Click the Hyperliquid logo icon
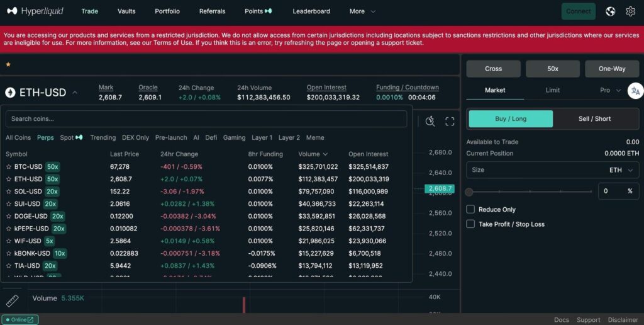The image size is (644, 325). [x=12, y=11]
